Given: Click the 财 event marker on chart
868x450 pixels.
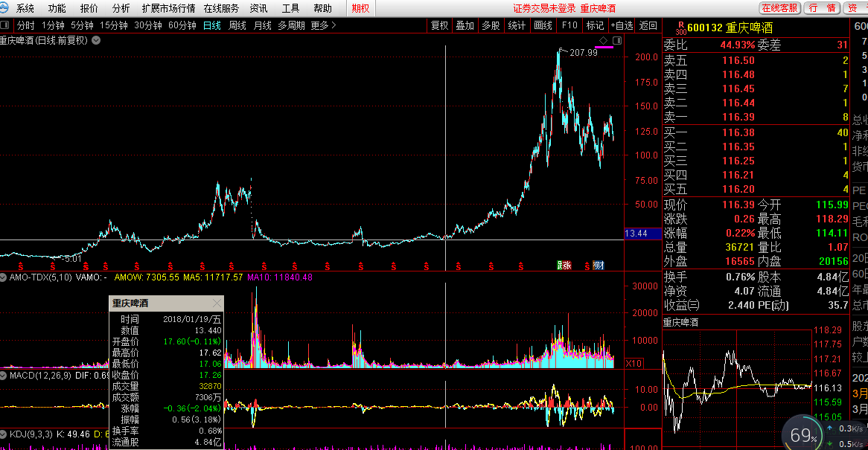Looking at the screenshot, I should click(598, 266).
